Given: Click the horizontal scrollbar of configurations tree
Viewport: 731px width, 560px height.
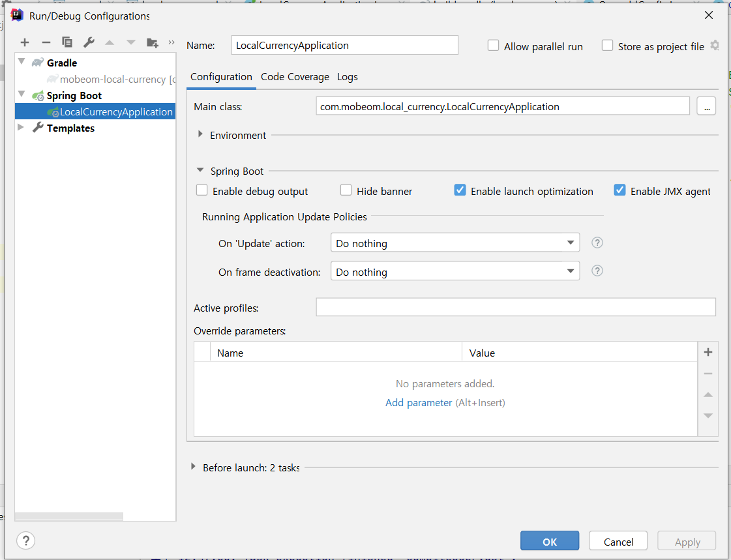Looking at the screenshot, I should click(69, 516).
